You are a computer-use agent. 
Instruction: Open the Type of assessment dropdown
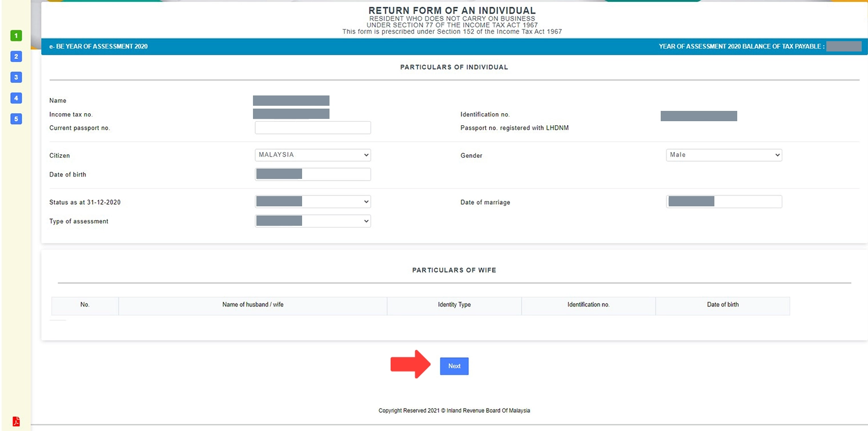pos(312,220)
